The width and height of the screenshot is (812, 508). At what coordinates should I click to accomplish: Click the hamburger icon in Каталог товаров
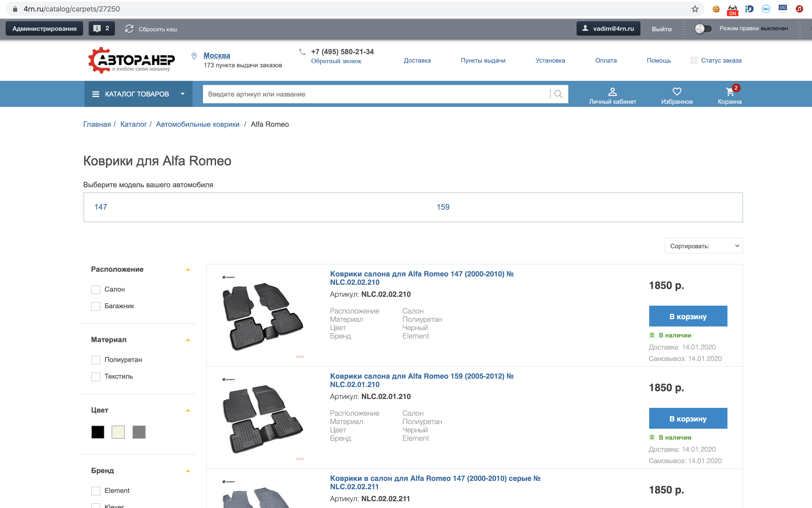click(x=96, y=94)
